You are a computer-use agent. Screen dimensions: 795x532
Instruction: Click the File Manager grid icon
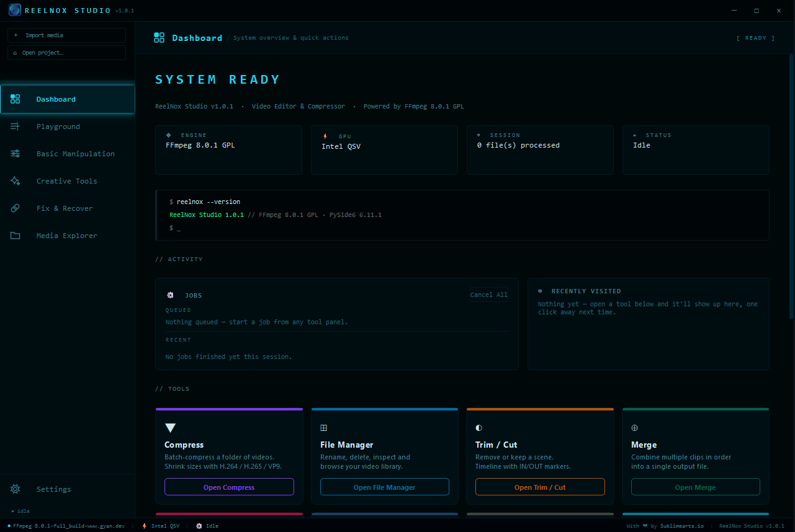click(323, 428)
